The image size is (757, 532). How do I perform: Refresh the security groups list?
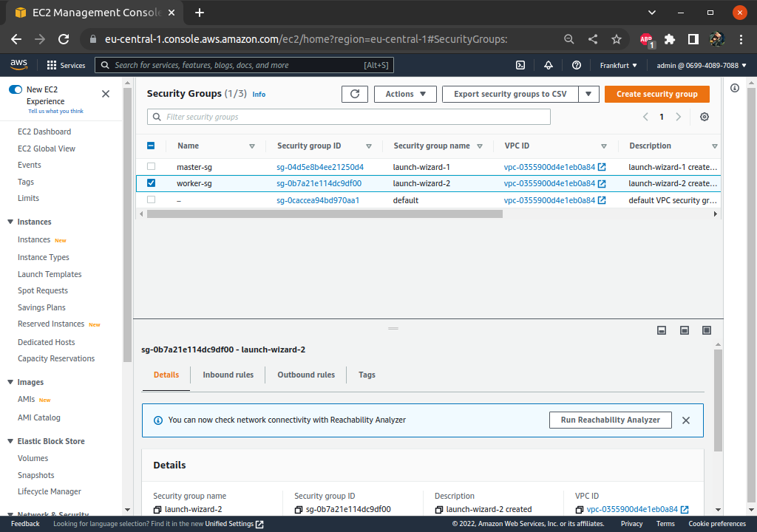pos(355,94)
